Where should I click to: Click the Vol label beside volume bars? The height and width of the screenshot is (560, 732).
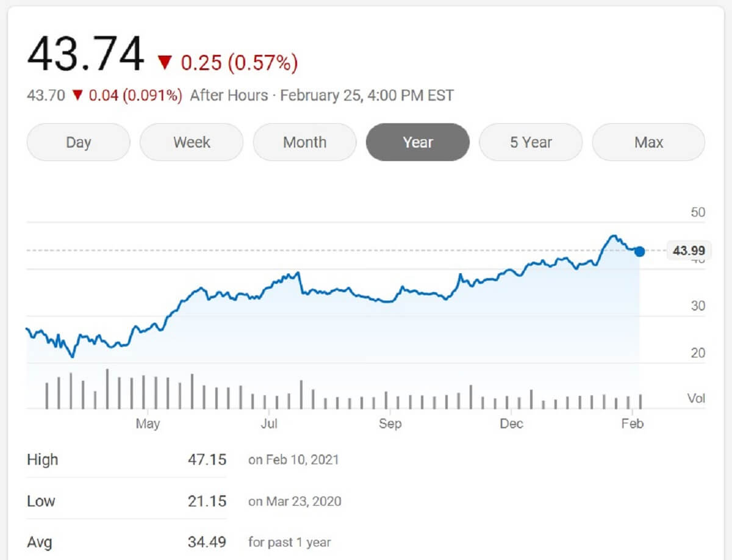click(x=696, y=398)
